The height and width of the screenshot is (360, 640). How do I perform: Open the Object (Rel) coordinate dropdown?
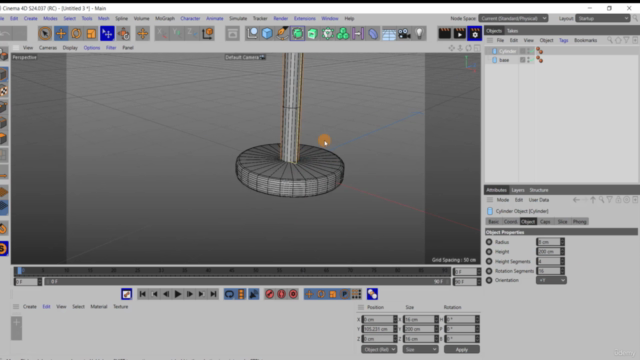point(379,349)
